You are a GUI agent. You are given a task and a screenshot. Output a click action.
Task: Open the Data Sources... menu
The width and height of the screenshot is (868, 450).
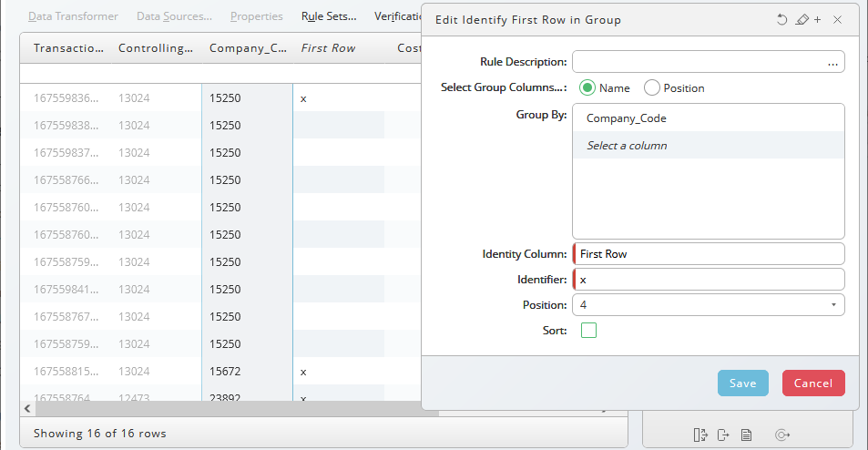click(x=174, y=16)
